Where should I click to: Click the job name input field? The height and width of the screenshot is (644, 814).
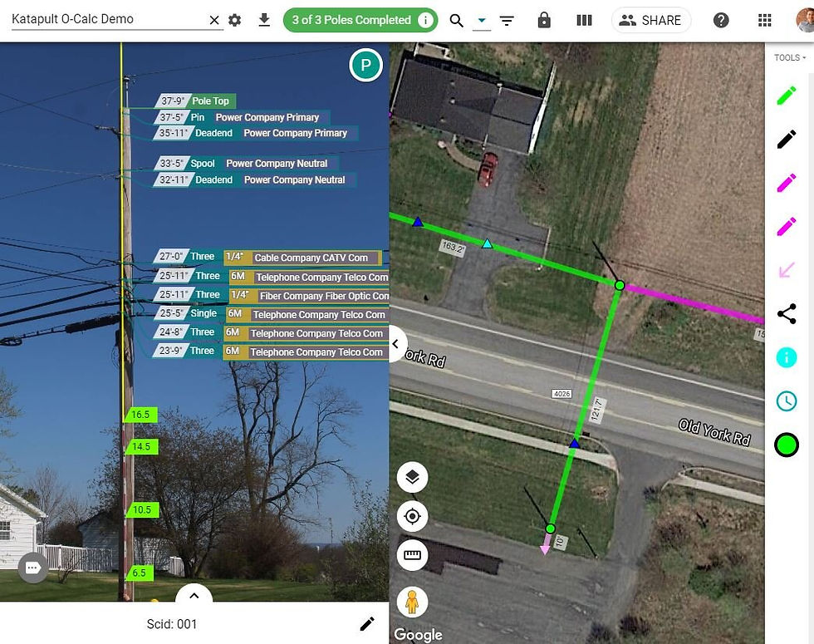[108, 20]
